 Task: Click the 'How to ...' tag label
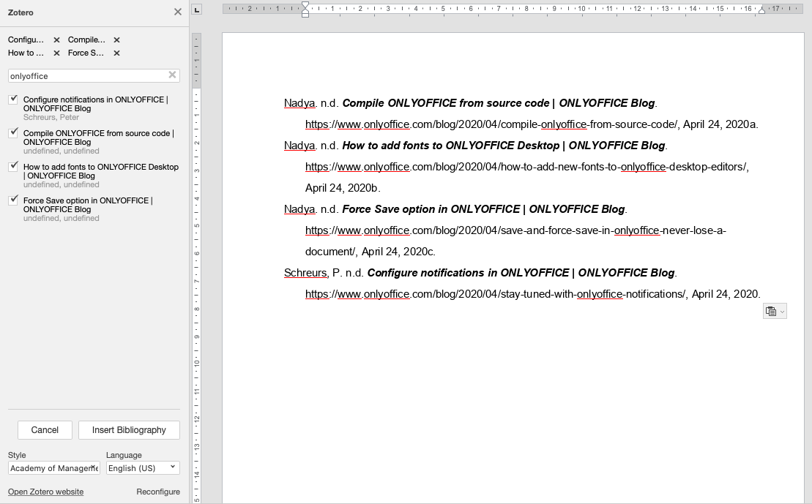(x=26, y=53)
